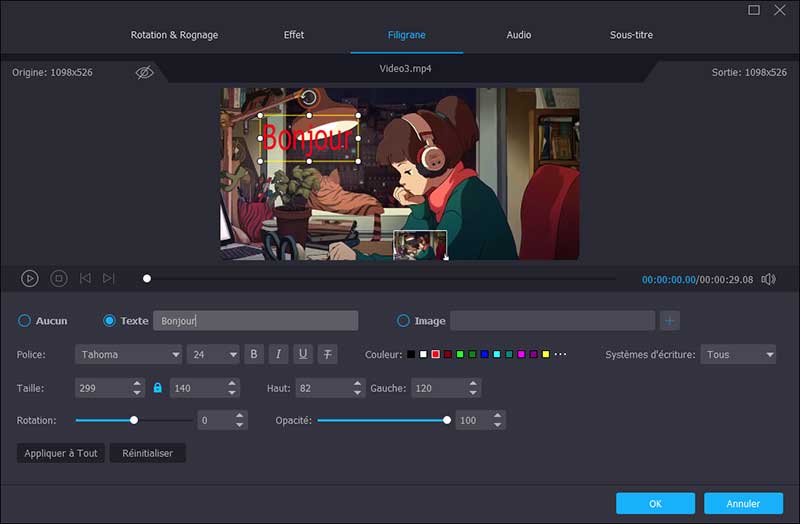Select the Texte radio option
This screenshot has height=524, width=800.
tap(109, 320)
